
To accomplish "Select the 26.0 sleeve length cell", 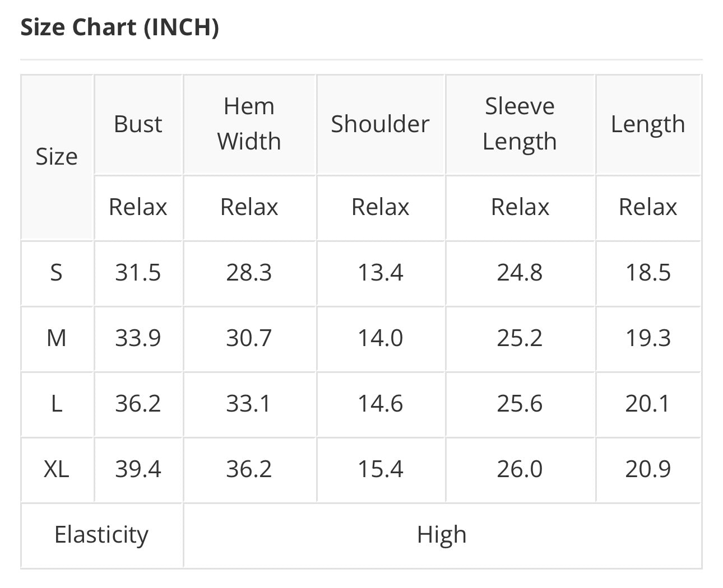I will click(x=520, y=469).
